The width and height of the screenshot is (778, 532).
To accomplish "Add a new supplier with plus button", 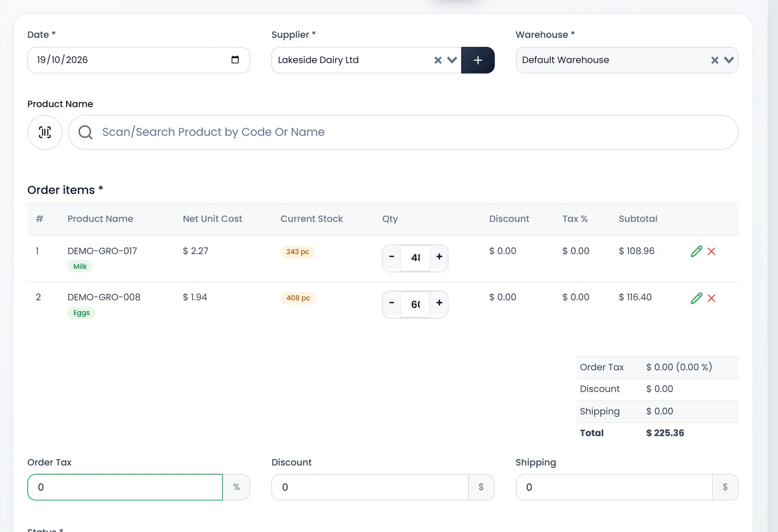I will coord(478,60).
